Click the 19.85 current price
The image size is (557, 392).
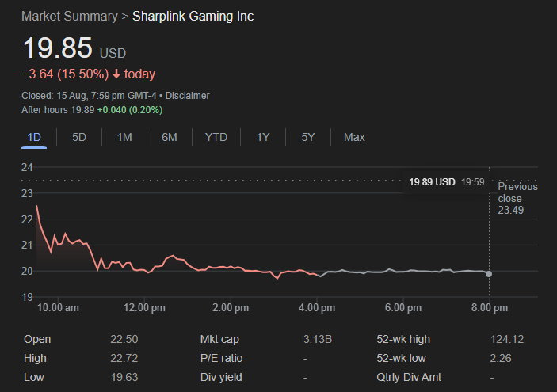(57, 48)
